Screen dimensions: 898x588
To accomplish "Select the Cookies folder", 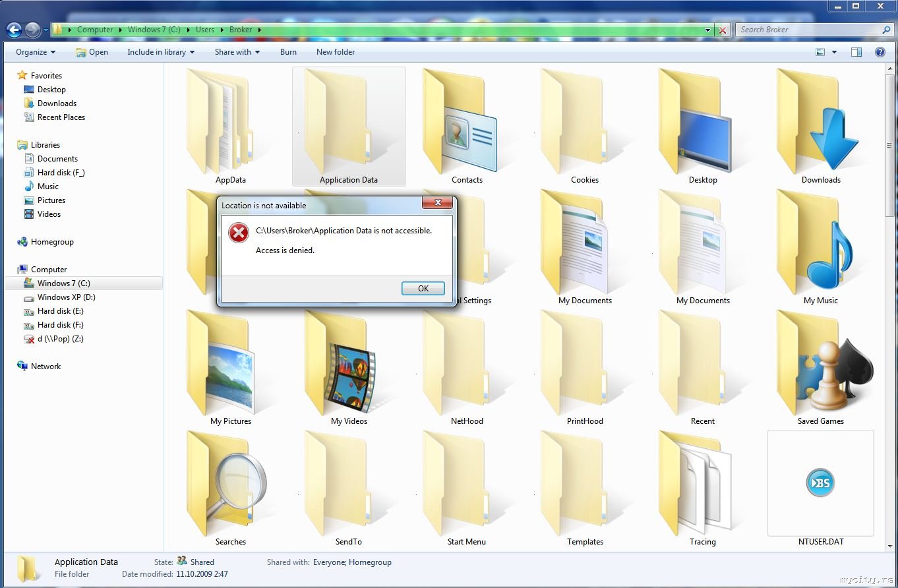I will [x=585, y=127].
